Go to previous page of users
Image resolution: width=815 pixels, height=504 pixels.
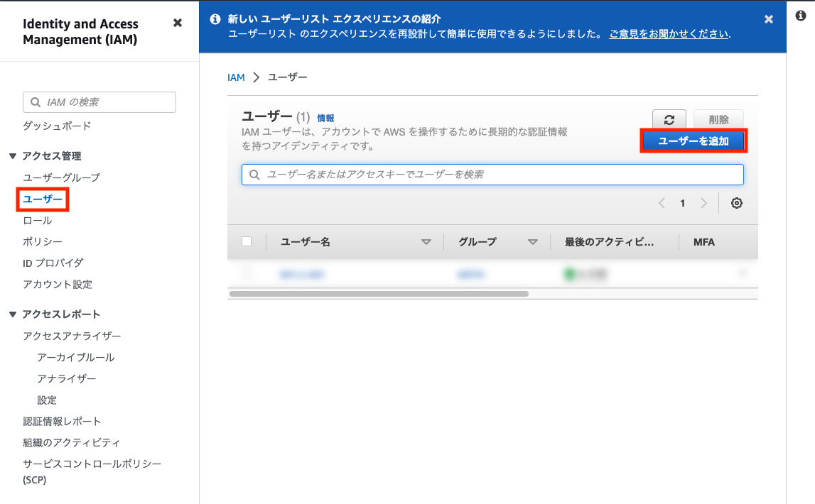point(662,203)
